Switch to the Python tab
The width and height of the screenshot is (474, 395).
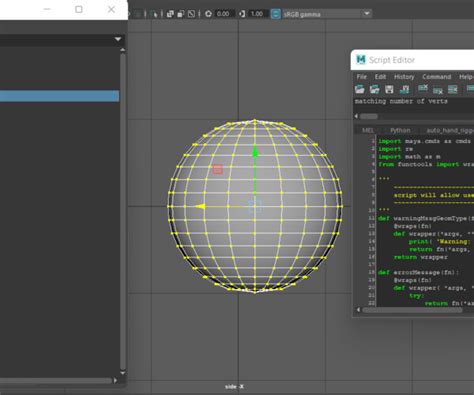[400, 130]
